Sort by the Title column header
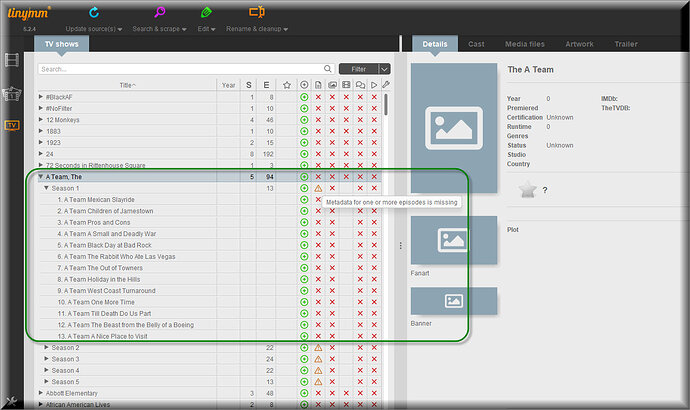The width and height of the screenshot is (690, 410). (x=128, y=85)
